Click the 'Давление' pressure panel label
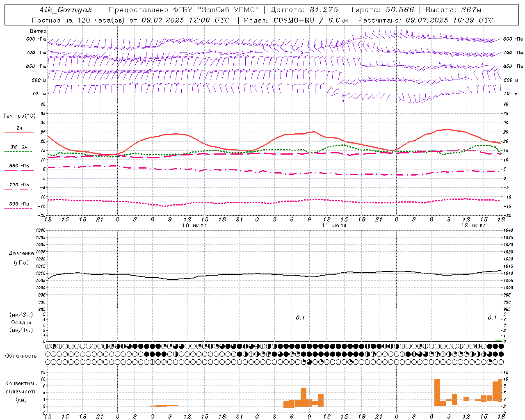This screenshot has width=525, height=420. 21,253
